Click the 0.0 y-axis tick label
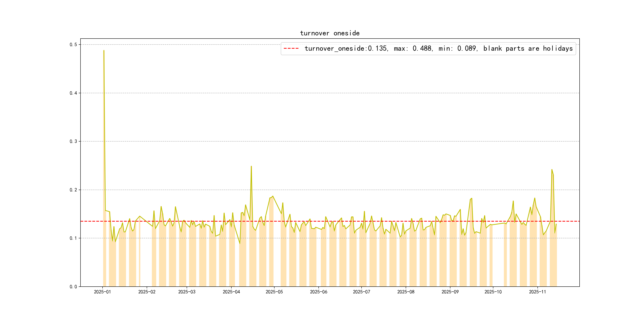This screenshot has width=644, height=322. pos(73,287)
